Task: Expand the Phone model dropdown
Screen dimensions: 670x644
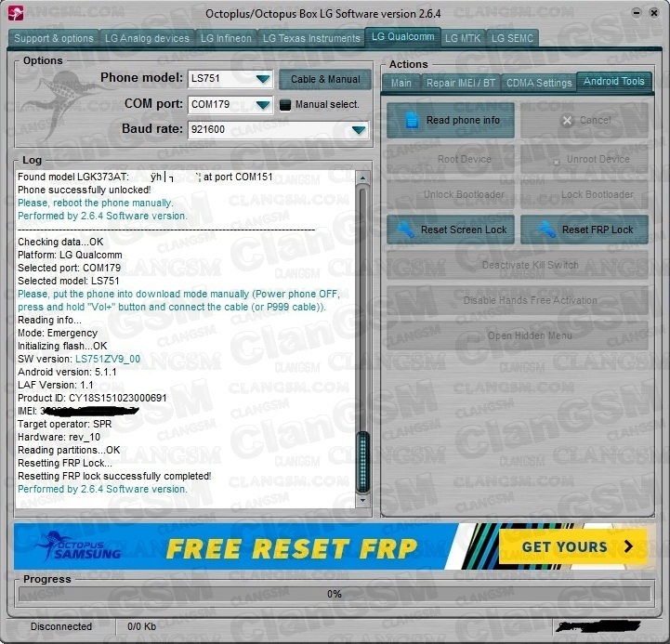Action: (263, 79)
